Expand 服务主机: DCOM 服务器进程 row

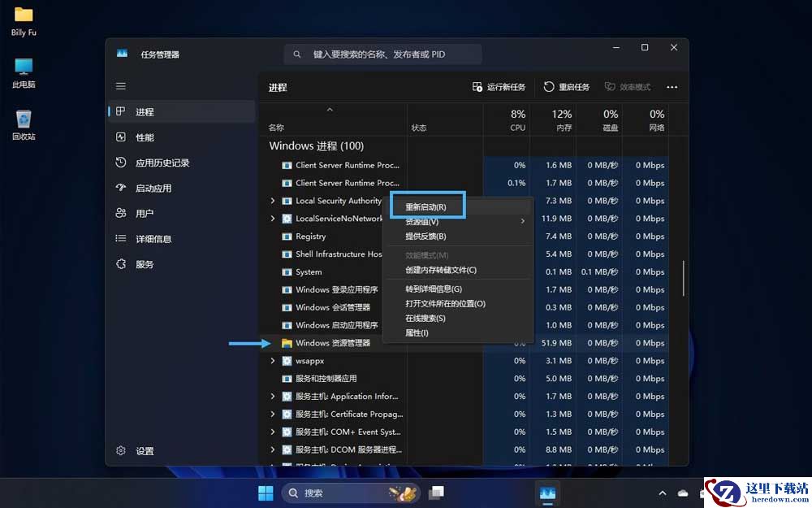tap(273, 449)
